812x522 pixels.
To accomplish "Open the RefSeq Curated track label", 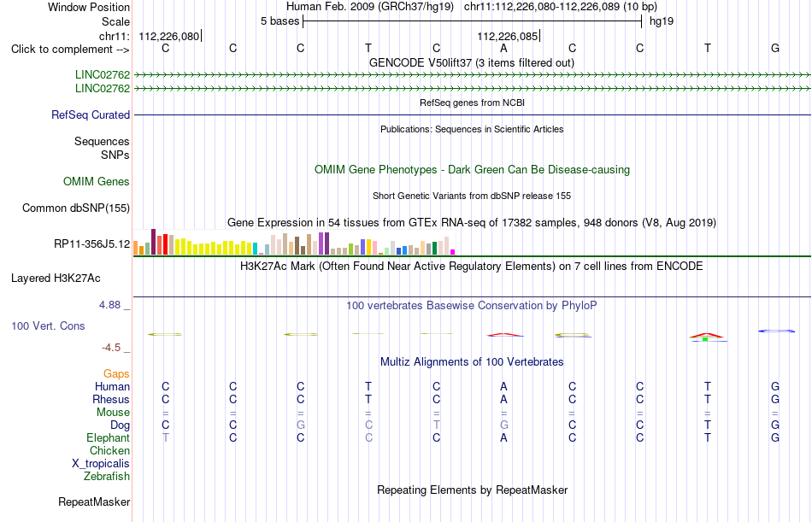I will pyautogui.click(x=91, y=115).
